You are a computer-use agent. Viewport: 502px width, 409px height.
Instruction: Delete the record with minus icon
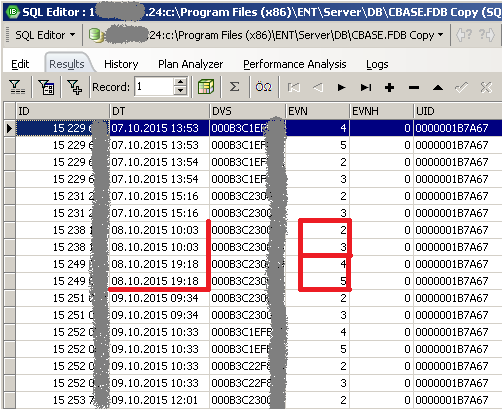[414, 88]
